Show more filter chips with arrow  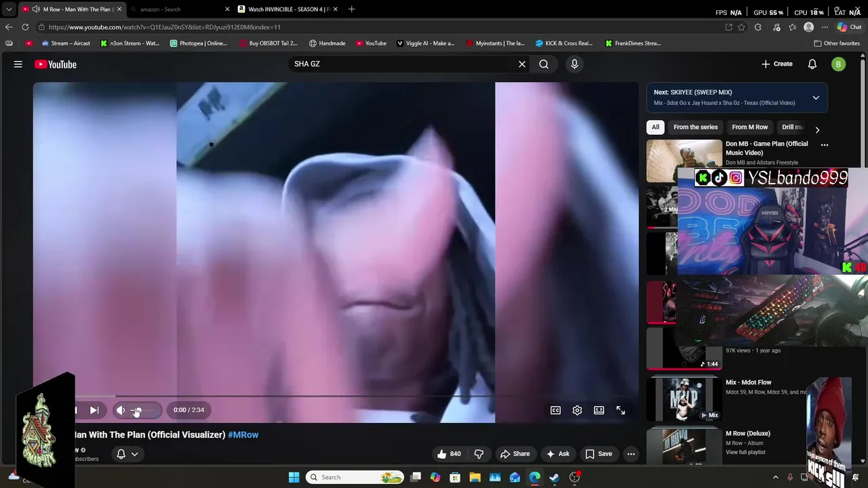point(817,129)
